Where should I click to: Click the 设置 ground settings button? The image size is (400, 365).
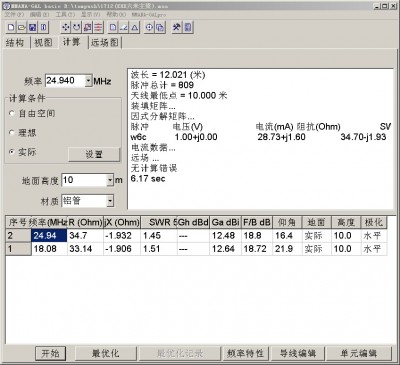click(x=94, y=155)
